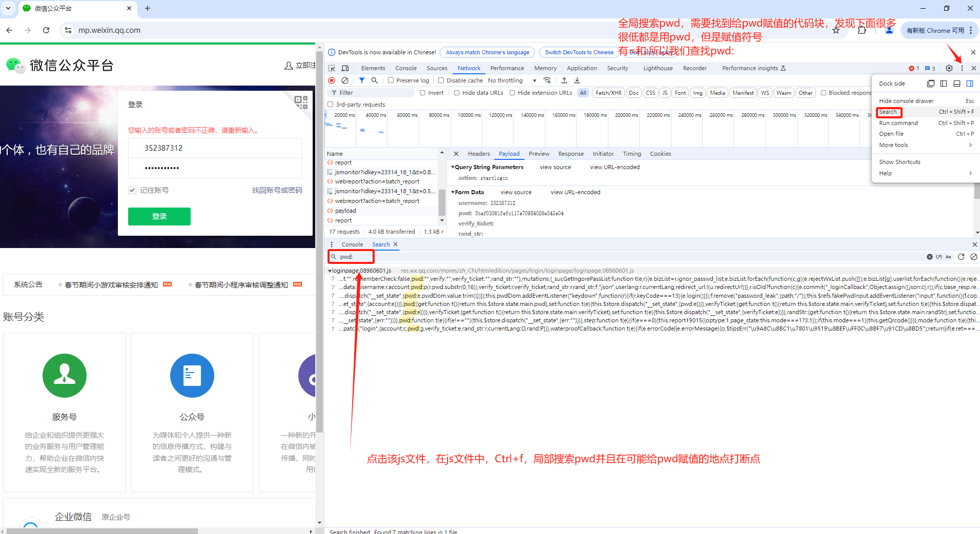Open the network conditions icon
This screenshot has width=980, height=534.
pos(547,80)
